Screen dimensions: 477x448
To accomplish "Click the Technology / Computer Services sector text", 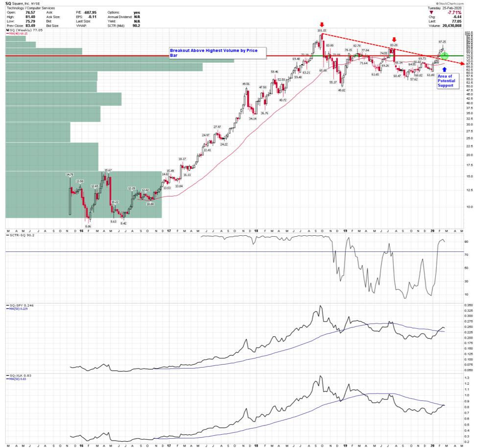I will [30, 8].
